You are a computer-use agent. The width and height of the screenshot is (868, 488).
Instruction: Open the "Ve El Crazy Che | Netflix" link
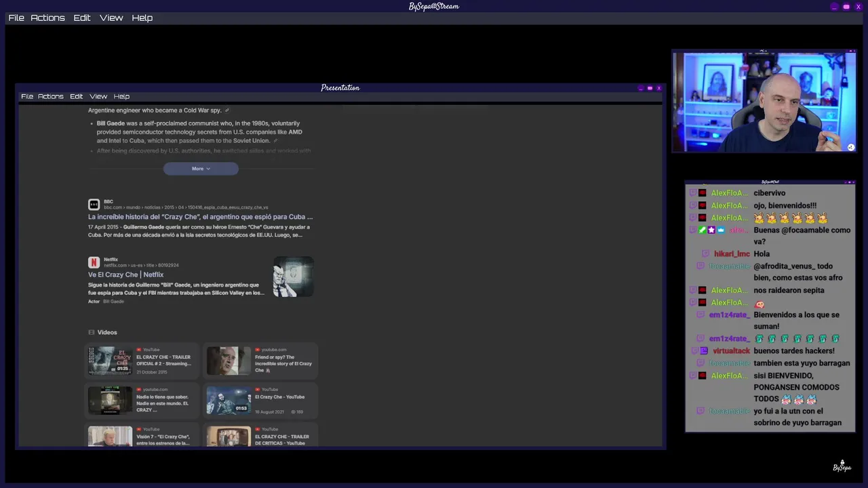pyautogui.click(x=125, y=274)
